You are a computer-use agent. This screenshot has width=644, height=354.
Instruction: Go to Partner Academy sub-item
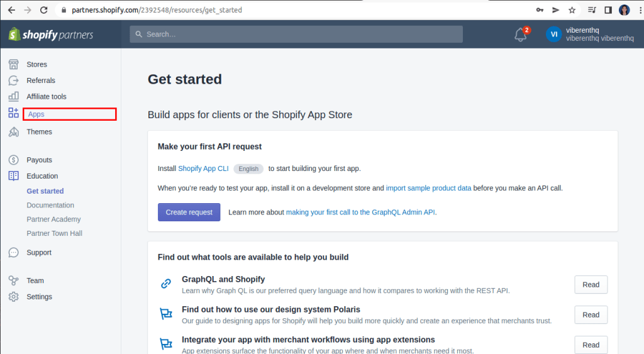[x=53, y=219]
